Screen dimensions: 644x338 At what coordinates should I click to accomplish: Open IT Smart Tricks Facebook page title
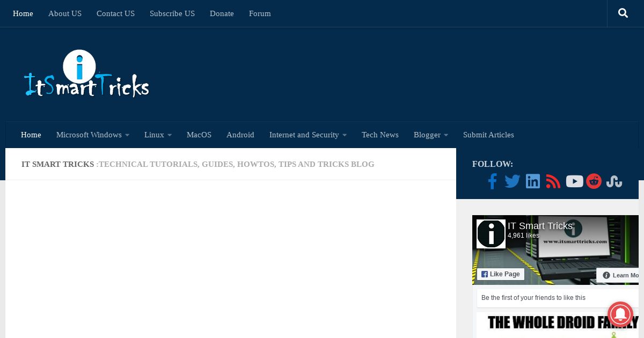(540, 226)
